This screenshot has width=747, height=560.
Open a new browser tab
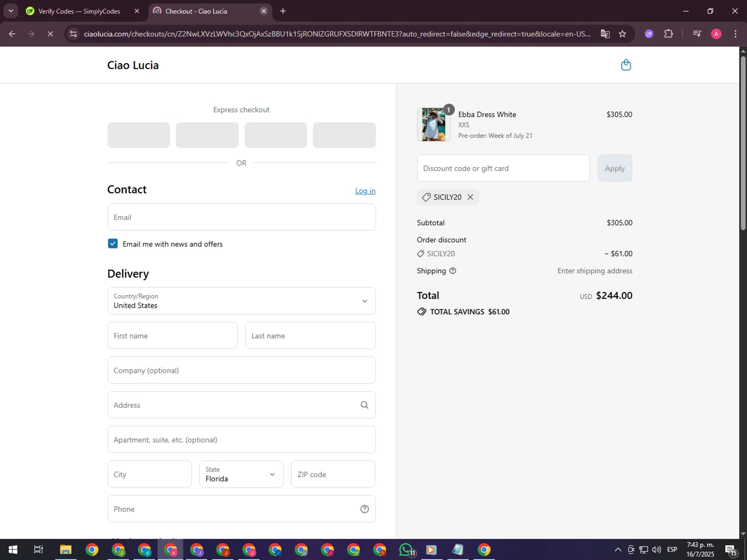(283, 11)
